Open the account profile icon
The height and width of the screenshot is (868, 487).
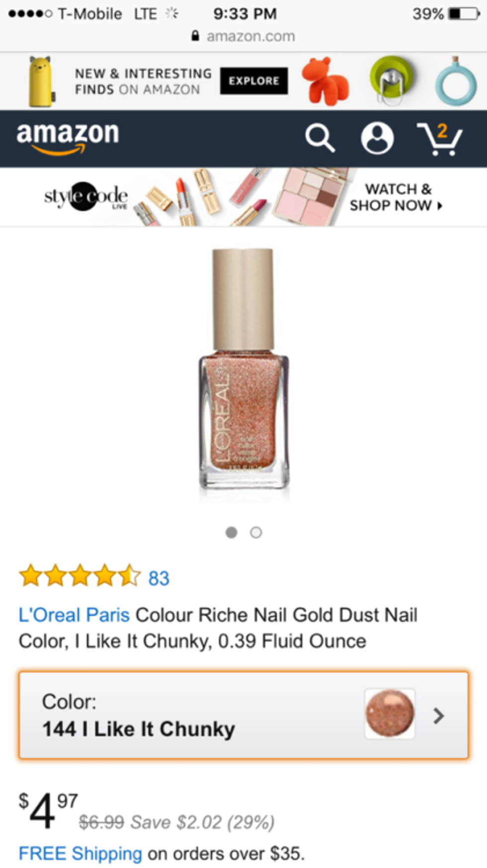pyautogui.click(x=377, y=138)
